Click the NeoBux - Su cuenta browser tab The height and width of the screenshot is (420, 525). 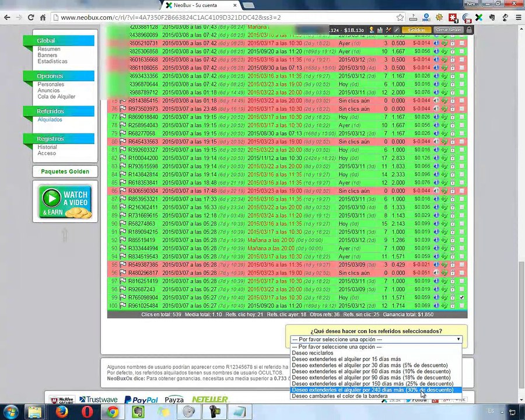[200, 5]
